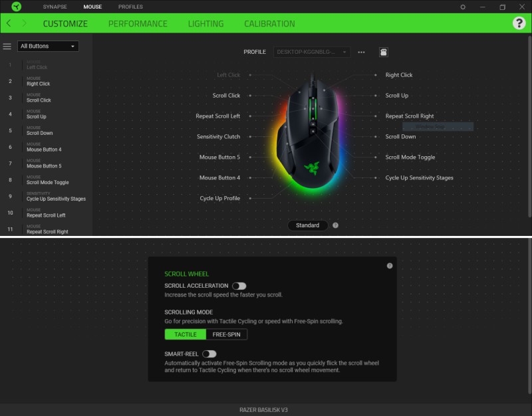The height and width of the screenshot is (416, 532).
Task: Click the help icon next to Standard
Action: point(335,225)
